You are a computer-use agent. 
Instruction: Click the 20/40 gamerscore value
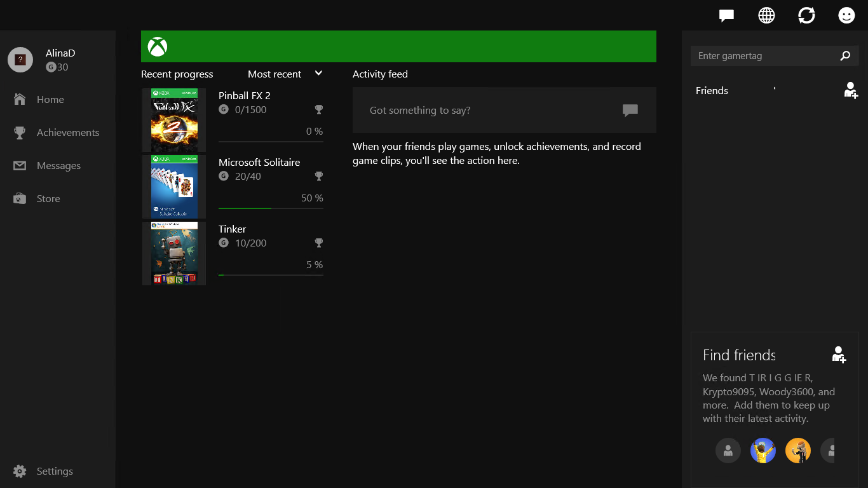pos(248,176)
